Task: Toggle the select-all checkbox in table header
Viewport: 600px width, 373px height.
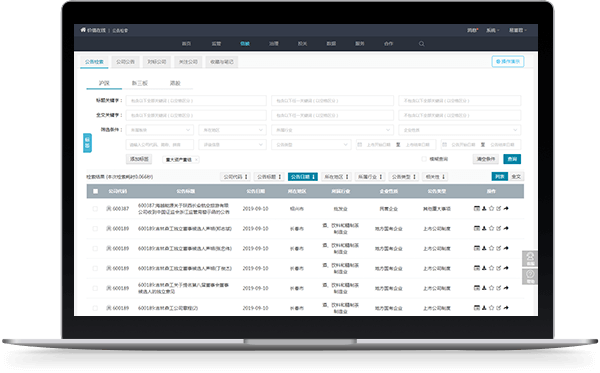Action: click(95, 191)
